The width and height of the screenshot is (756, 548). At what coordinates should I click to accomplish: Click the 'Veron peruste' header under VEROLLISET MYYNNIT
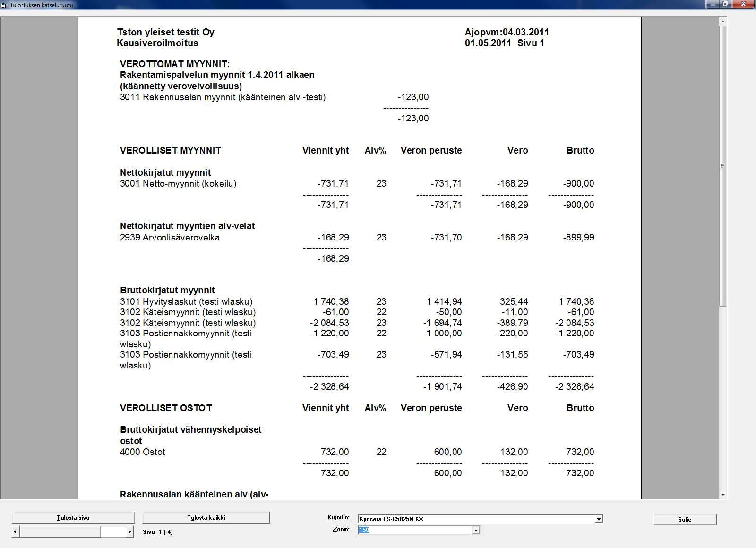pos(431,150)
